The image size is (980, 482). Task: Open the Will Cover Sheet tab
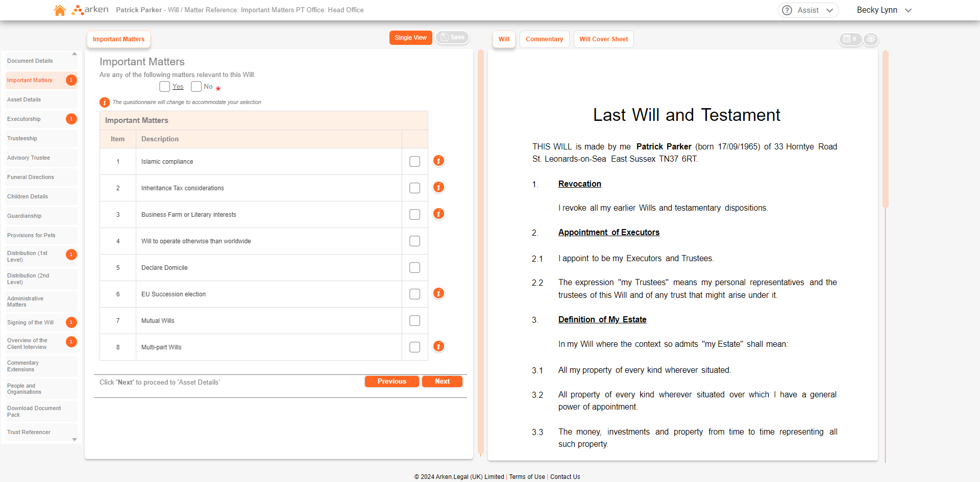coord(604,39)
